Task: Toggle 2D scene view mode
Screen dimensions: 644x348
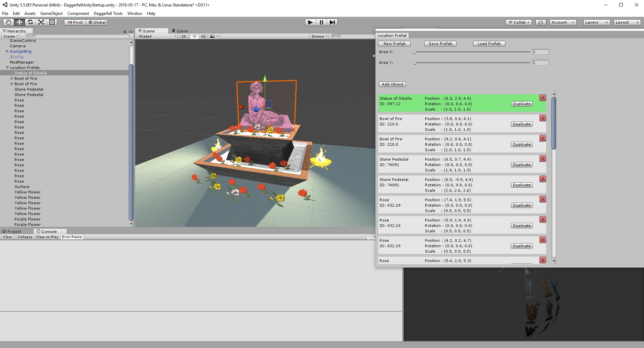Action: coord(184,36)
